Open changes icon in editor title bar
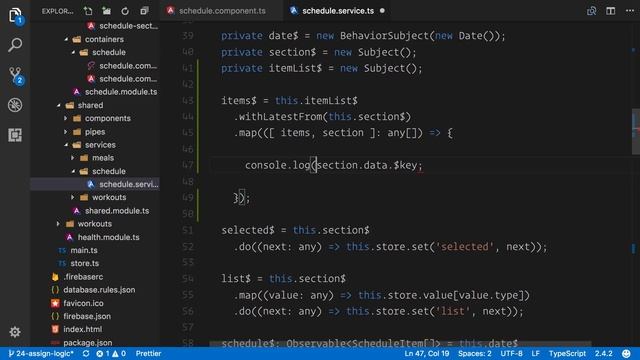 tap(591, 11)
